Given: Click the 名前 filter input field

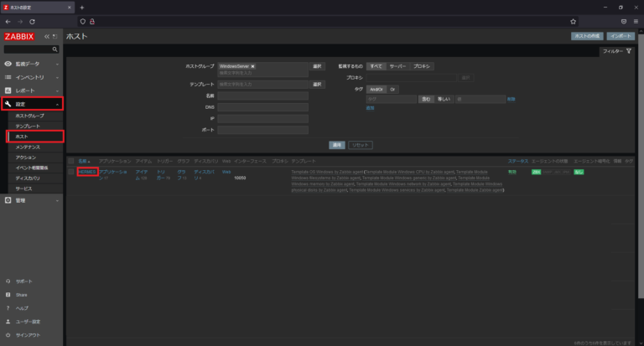Looking at the screenshot, I should coord(262,96).
